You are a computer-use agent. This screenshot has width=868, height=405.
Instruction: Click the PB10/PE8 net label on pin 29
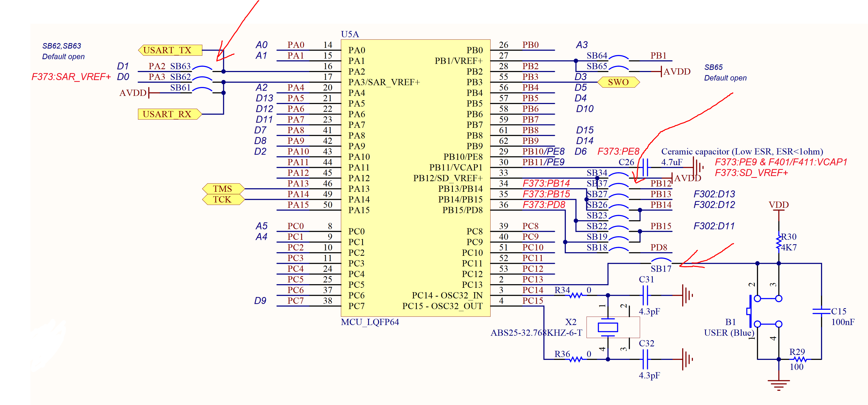543,152
